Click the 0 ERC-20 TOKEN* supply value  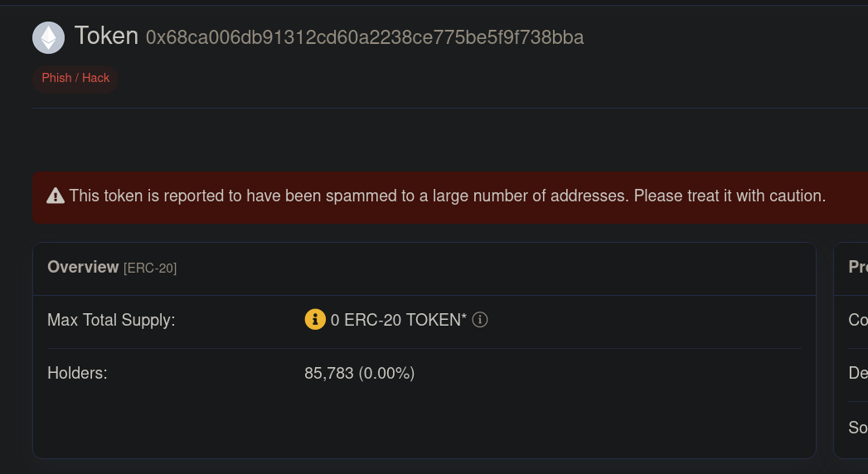(x=398, y=320)
